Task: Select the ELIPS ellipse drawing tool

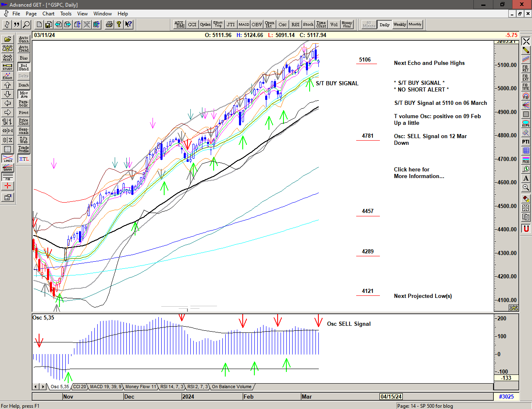Action: tap(525, 123)
